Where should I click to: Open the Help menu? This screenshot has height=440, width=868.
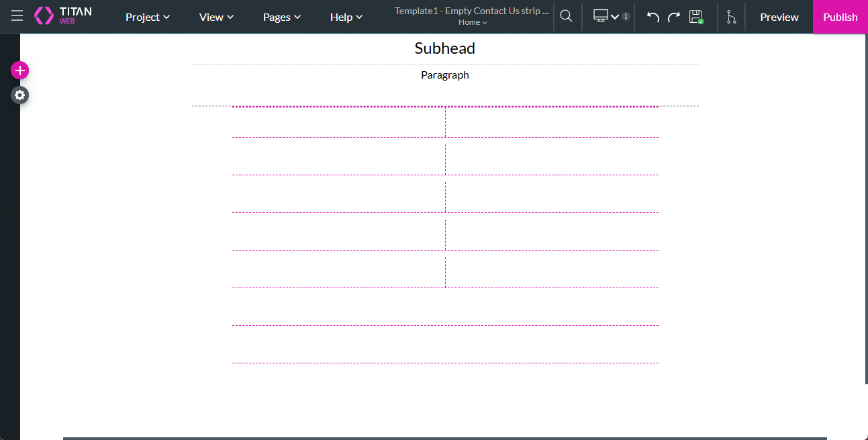pos(346,17)
